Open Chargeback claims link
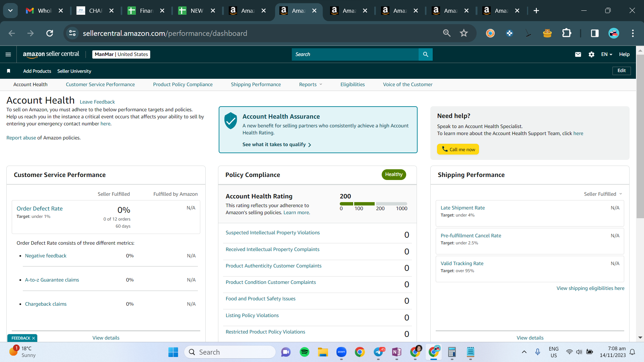Screen dimensions: 644x362 [x=46, y=304]
